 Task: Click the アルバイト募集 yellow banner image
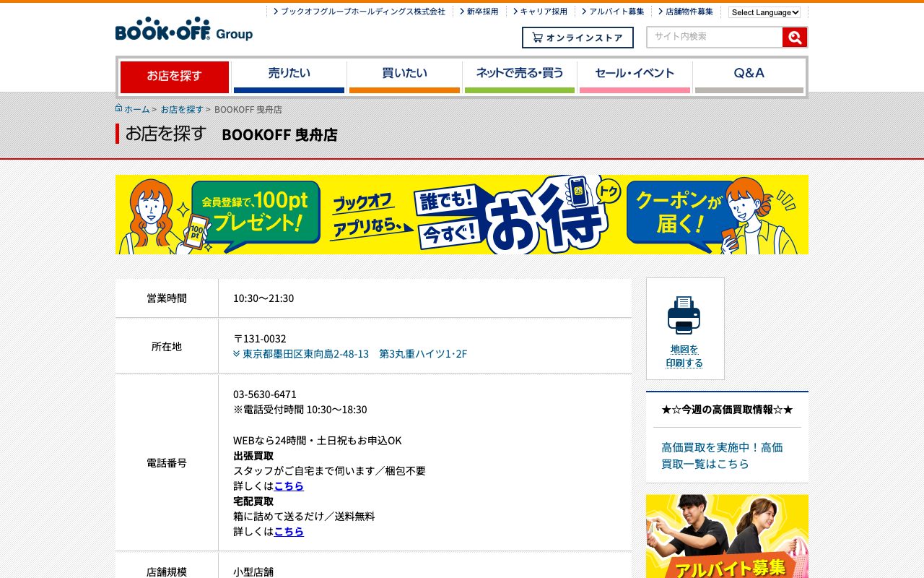click(727, 536)
